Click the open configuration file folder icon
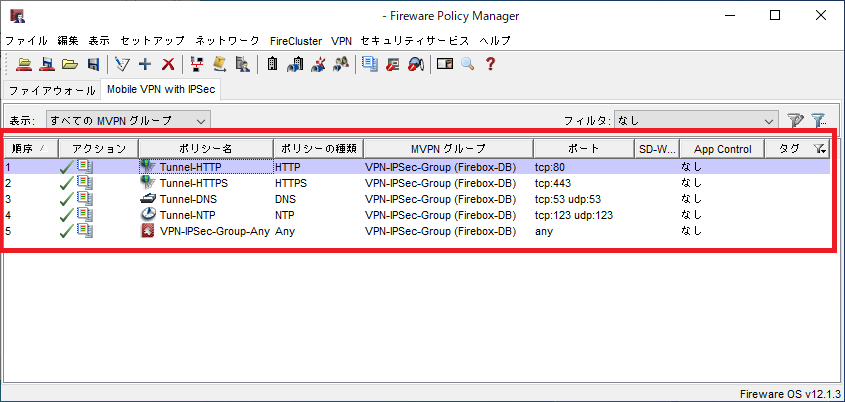 pos(70,64)
